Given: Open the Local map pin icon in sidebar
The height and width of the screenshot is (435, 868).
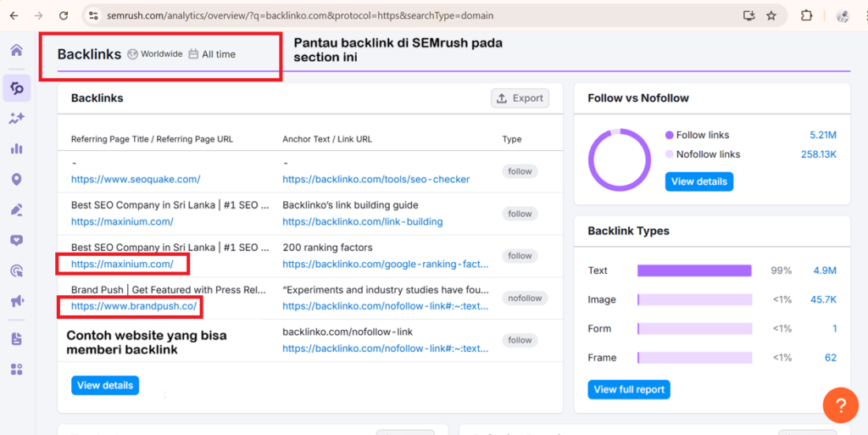Looking at the screenshot, I should [17, 179].
